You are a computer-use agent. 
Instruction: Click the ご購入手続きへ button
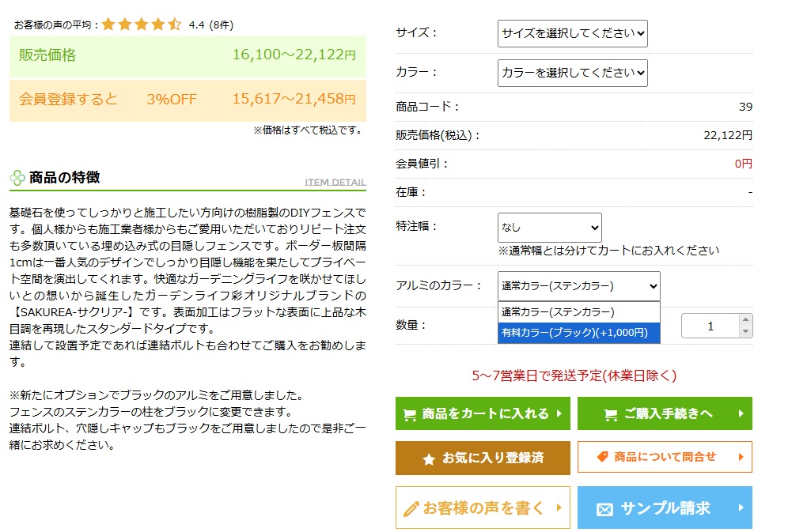[x=665, y=413]
